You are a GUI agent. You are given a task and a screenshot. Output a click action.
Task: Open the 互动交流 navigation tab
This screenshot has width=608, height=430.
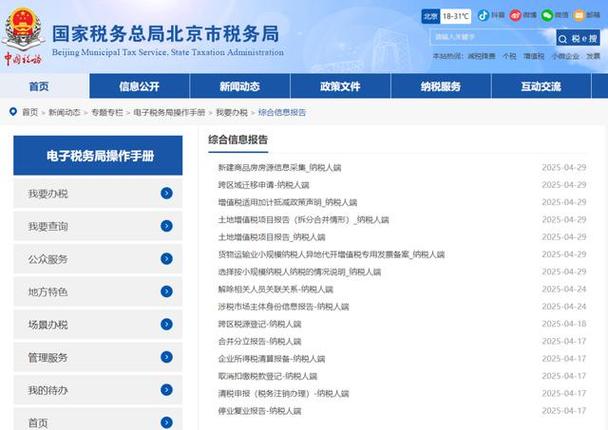coord(541,86)
